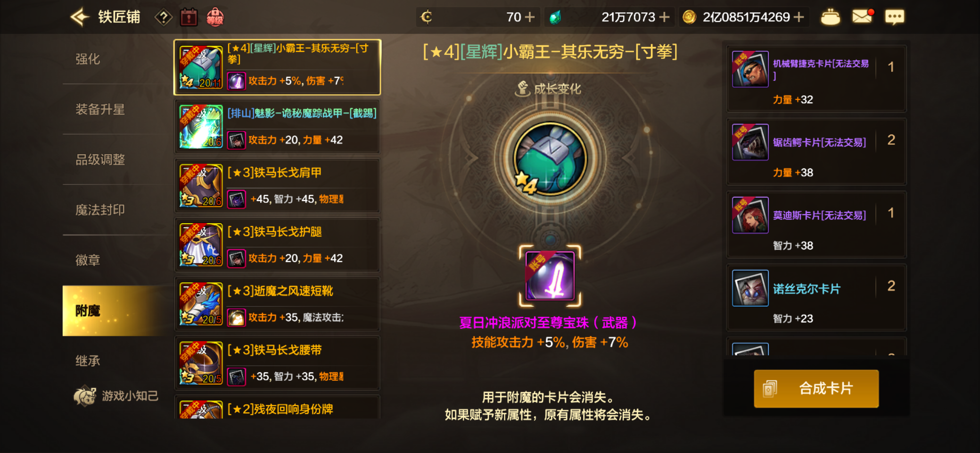Switch to the 强化 tab

click(88, 59)
